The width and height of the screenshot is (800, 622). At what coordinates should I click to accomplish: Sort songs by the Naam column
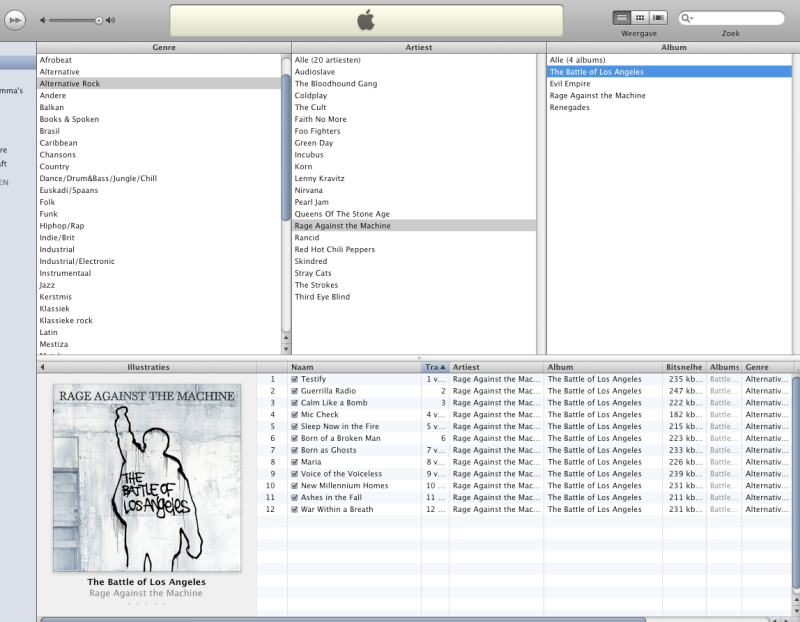[354, 367]
